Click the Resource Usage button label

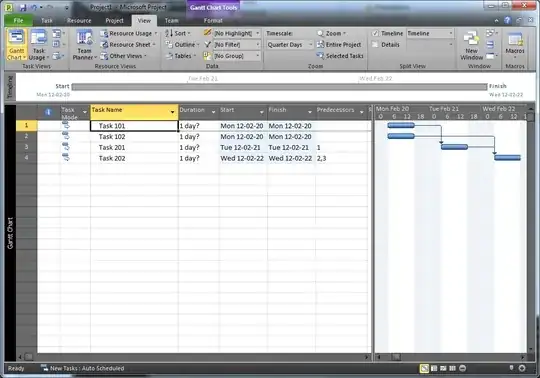click(131, 33)
